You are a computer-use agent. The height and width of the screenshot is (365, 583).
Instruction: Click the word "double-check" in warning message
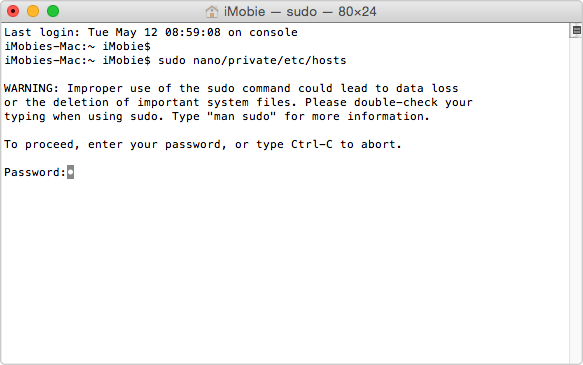[396, 102]
